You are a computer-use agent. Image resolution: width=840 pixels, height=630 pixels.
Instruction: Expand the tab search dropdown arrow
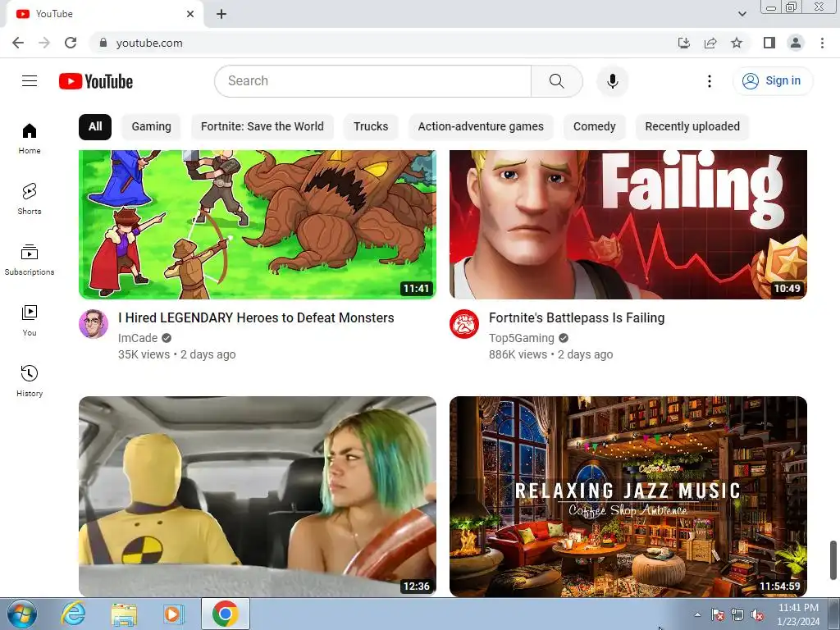point(742,14)
